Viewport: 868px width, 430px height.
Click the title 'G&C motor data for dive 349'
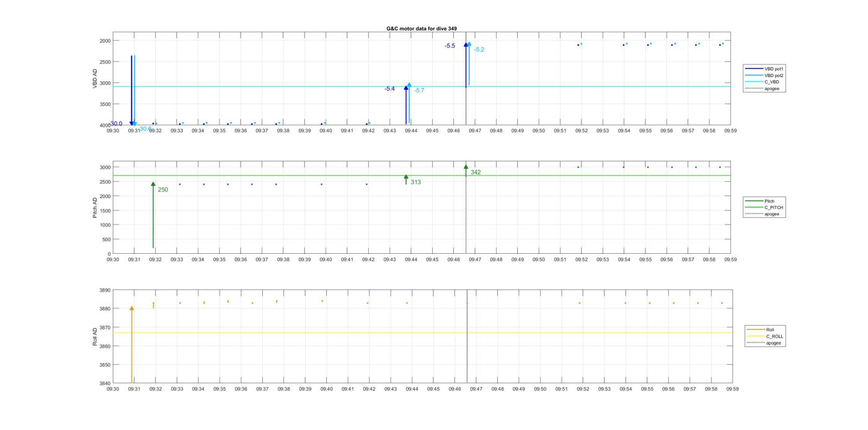click(x=422, y=29)
